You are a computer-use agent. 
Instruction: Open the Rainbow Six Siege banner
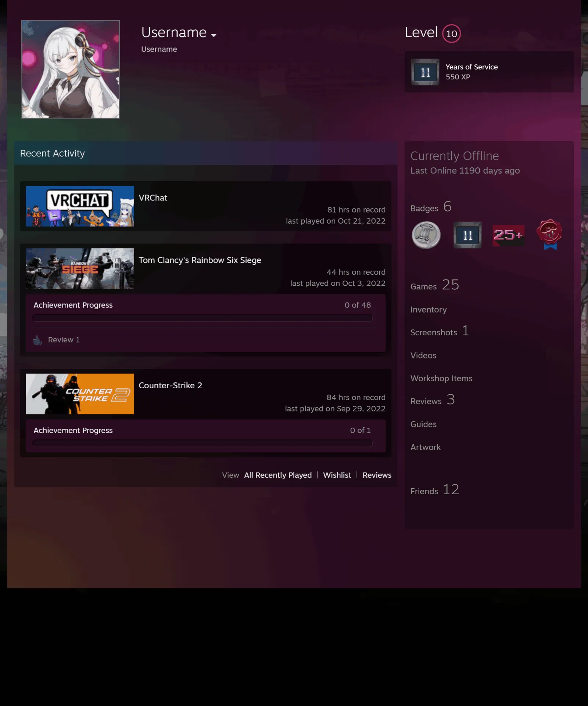click(x=80, y=269)
